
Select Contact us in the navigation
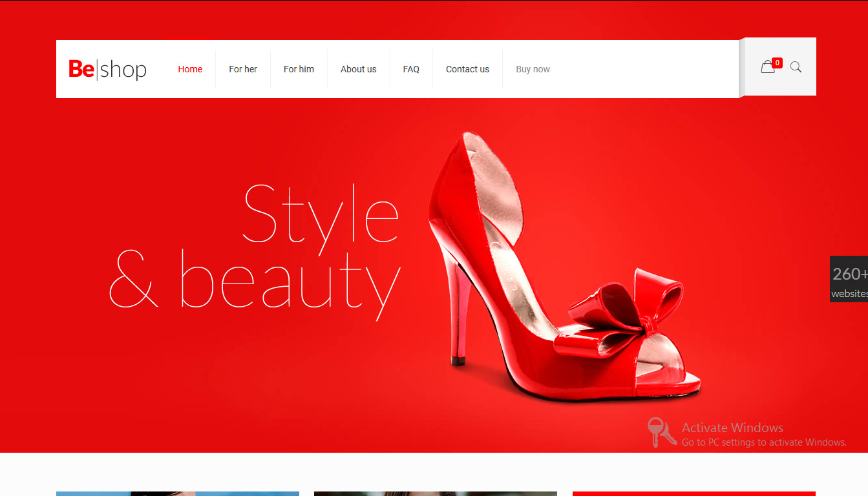[x=467, y=69]
